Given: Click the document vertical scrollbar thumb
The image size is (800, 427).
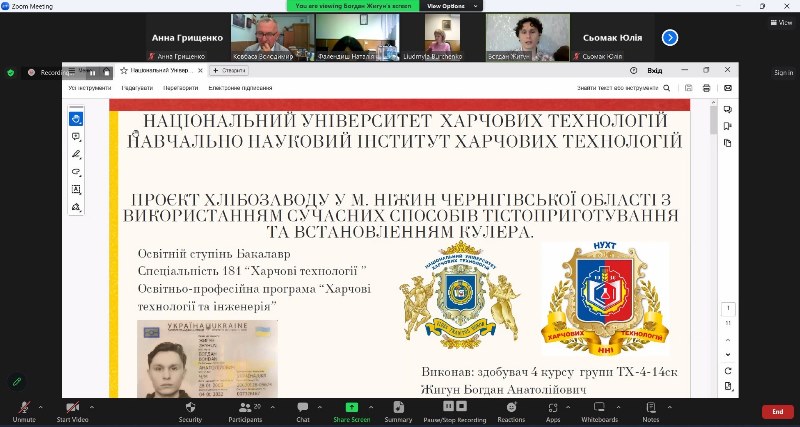Looking at the screenshot, I should (713, 121).
